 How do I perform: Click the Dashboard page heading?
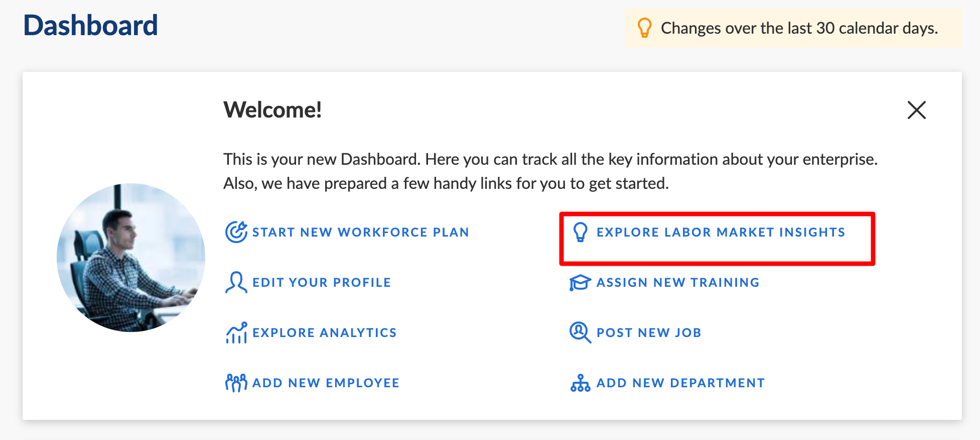tap(91, 25)
